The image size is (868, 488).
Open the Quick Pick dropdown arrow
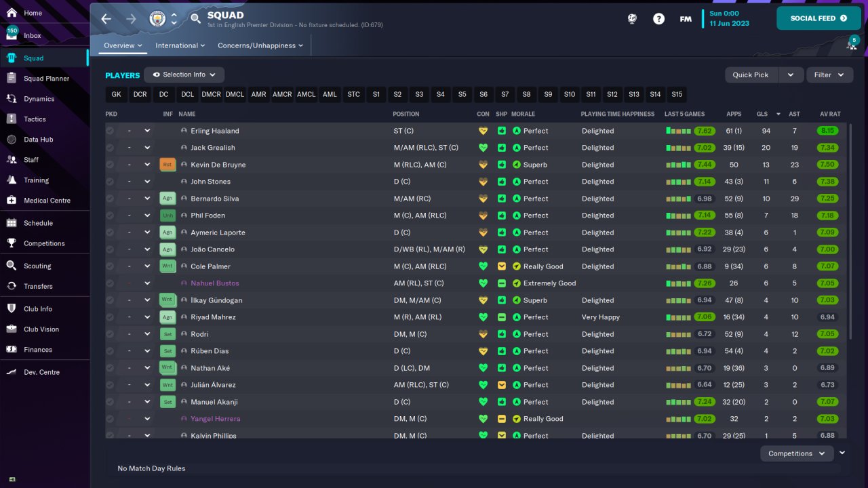tap(791, 75)
